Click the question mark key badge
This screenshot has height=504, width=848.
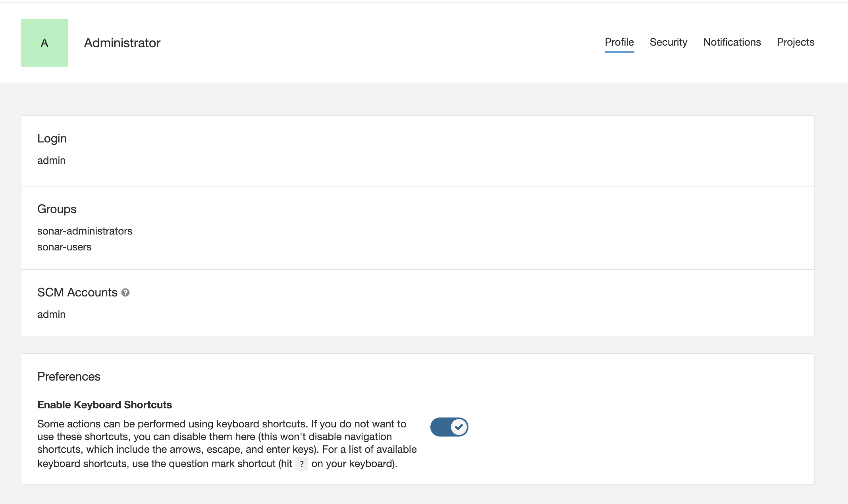point(302,464)
